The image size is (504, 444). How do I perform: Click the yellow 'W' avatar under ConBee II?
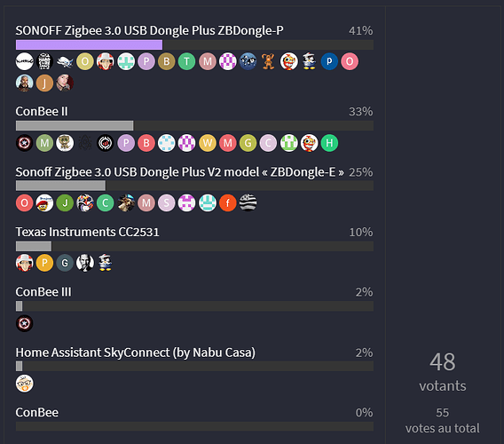point(208,143)
